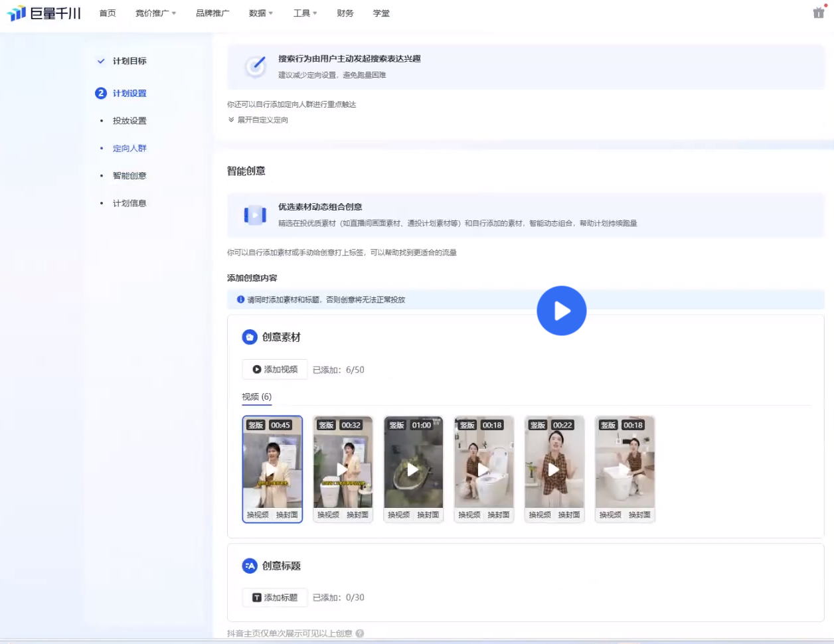
Task: Click help icon beside 抖音主页 notice
Action: (x=360, y=633)
